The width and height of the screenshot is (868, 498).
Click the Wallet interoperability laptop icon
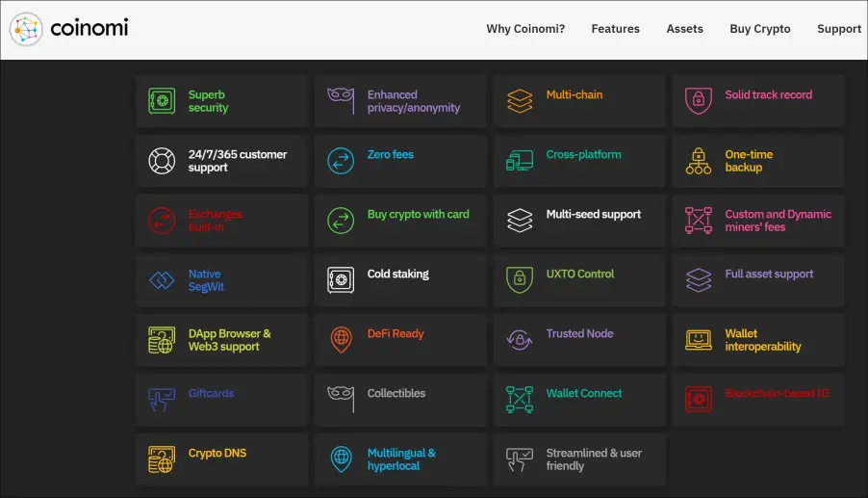point(699,340)
